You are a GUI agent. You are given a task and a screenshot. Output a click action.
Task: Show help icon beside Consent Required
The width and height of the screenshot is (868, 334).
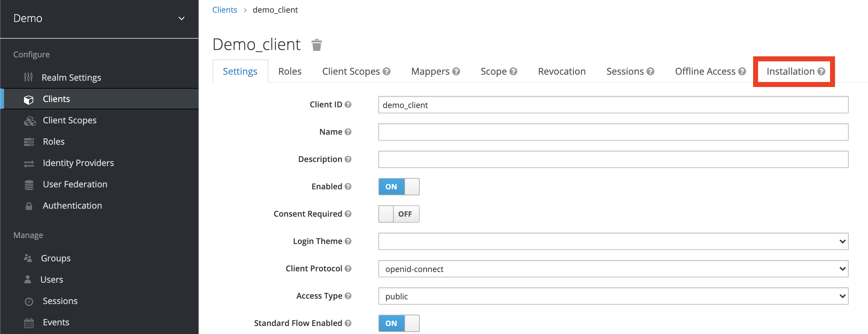click(348, 214)
